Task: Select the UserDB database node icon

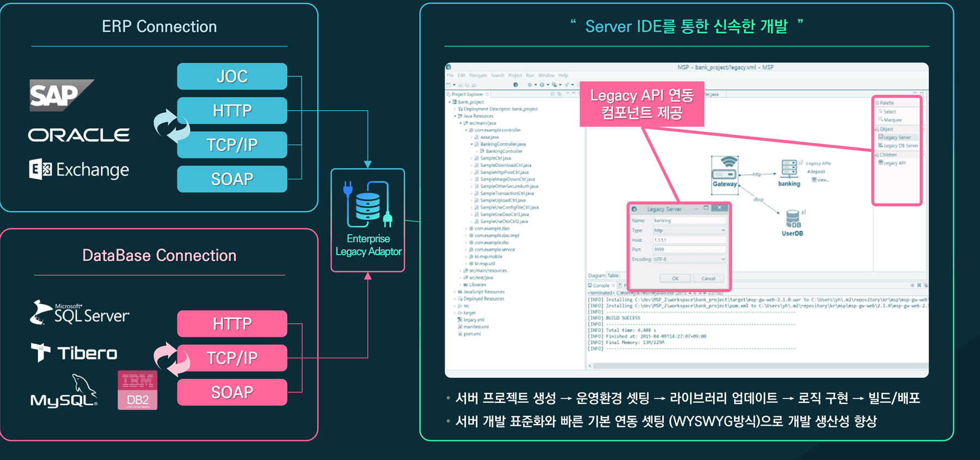Action: click(x=793, y=219)
